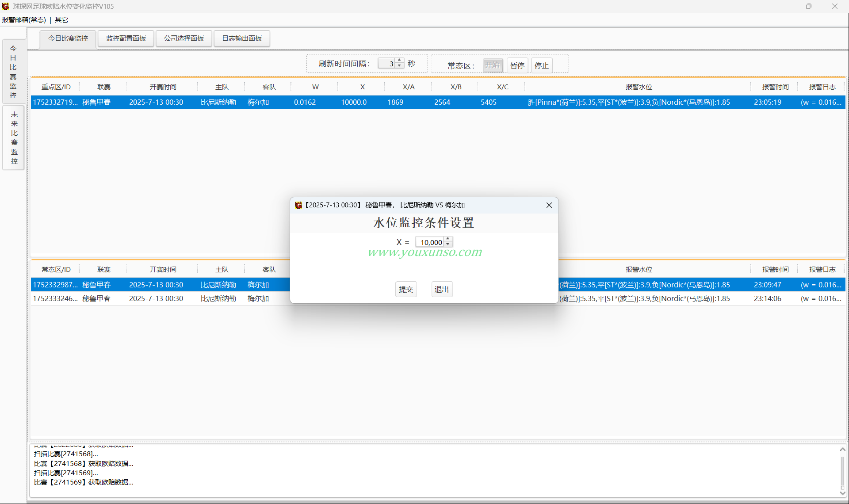The height and width of the screenshot is (504, 849).
Task: Select row with ID 1752332719...
Action: pos(438,102)
